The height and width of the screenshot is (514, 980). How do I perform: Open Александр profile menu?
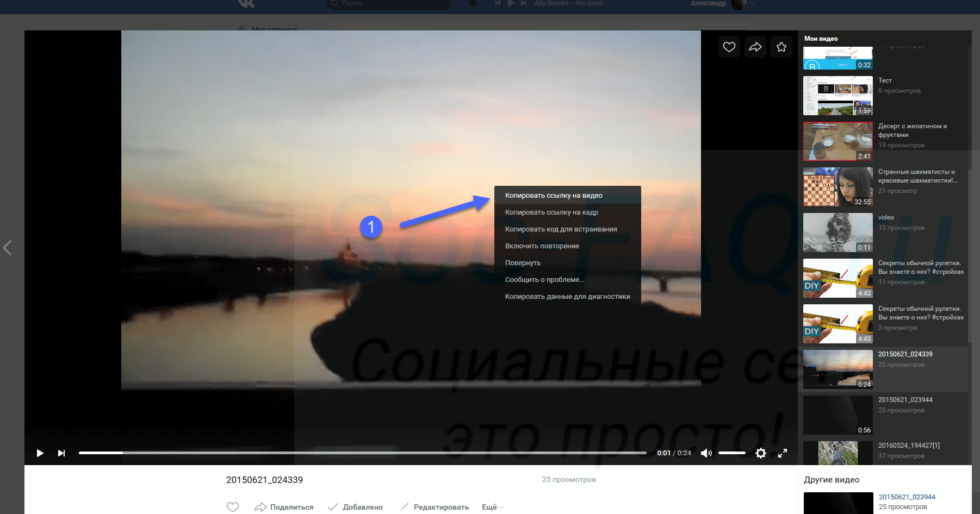pos(722,4)
